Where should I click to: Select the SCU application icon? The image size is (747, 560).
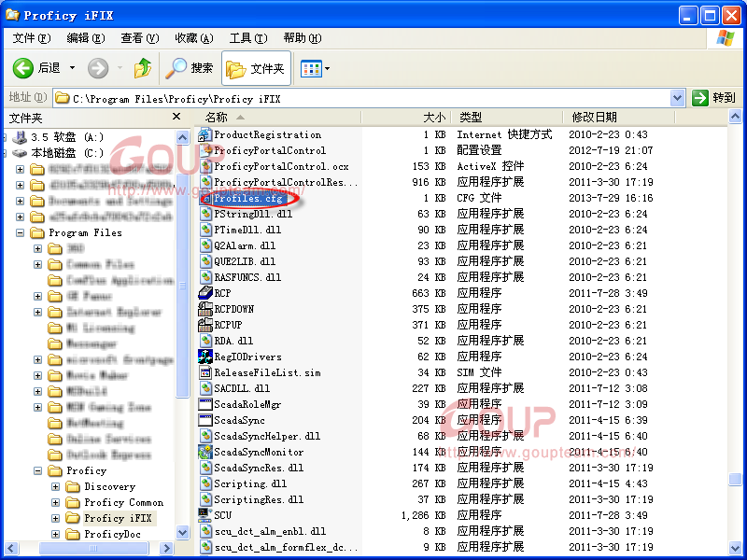click(205, 515)
